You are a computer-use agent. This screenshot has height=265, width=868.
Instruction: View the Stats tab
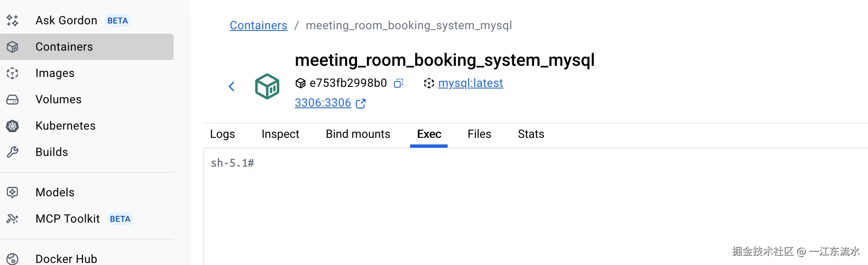click(531, 134)
